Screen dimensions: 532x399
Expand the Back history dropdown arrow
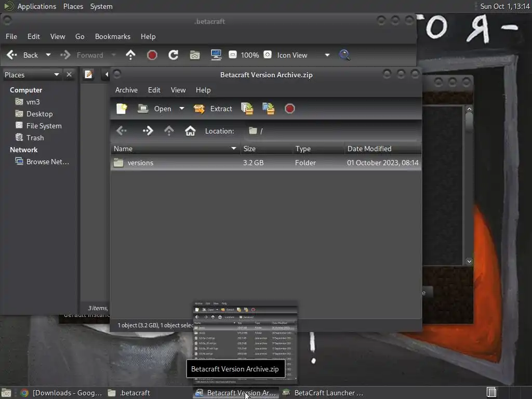(48, 55)
